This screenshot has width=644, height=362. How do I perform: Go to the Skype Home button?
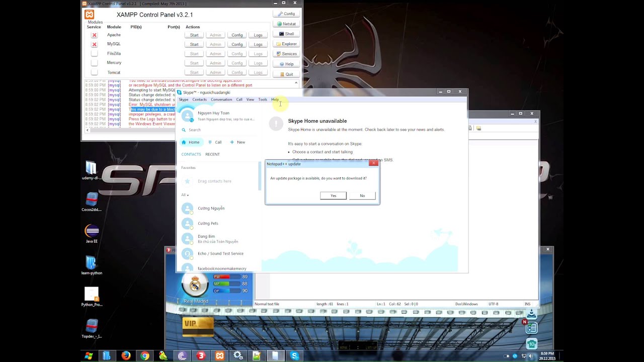191,142
